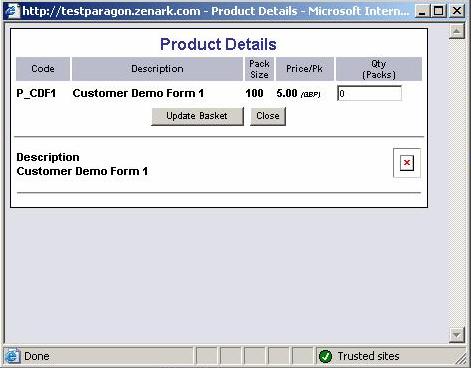Image resolution: width=471 pixels, height=368 pixels.
Task: Click the Product Details heading
Action: (x=218, y=44)
